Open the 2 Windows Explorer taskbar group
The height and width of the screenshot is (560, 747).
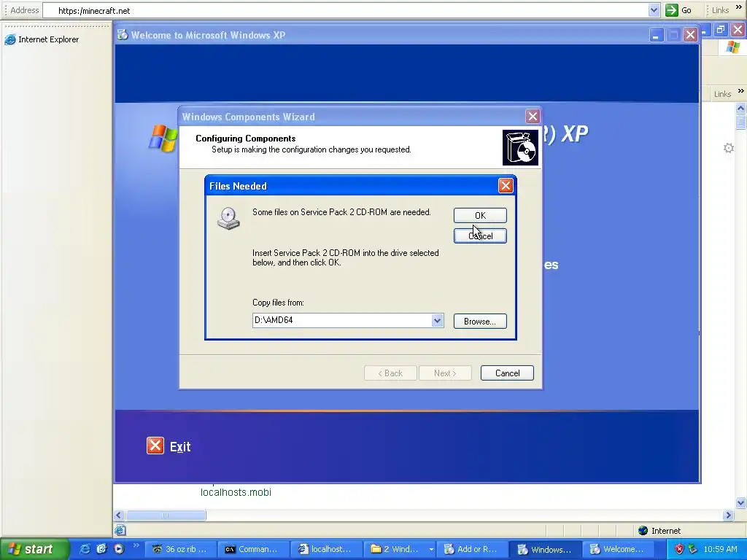coord(399,549)
